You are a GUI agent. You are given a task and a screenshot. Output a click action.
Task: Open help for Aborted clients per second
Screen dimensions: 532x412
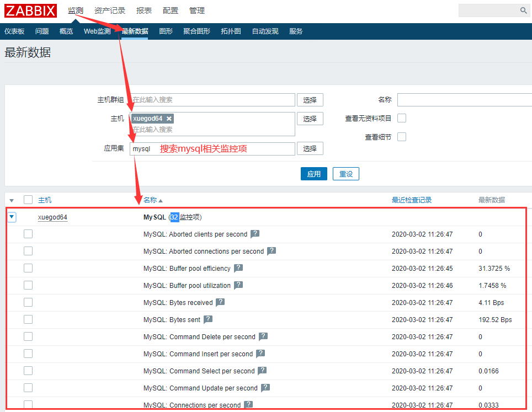[x=255, y=234]
